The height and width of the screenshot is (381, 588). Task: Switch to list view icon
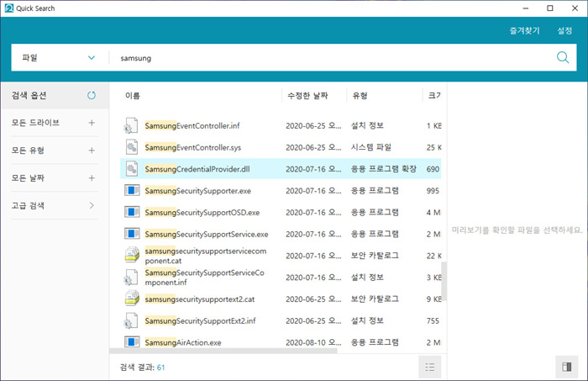[x=430, y=367]
